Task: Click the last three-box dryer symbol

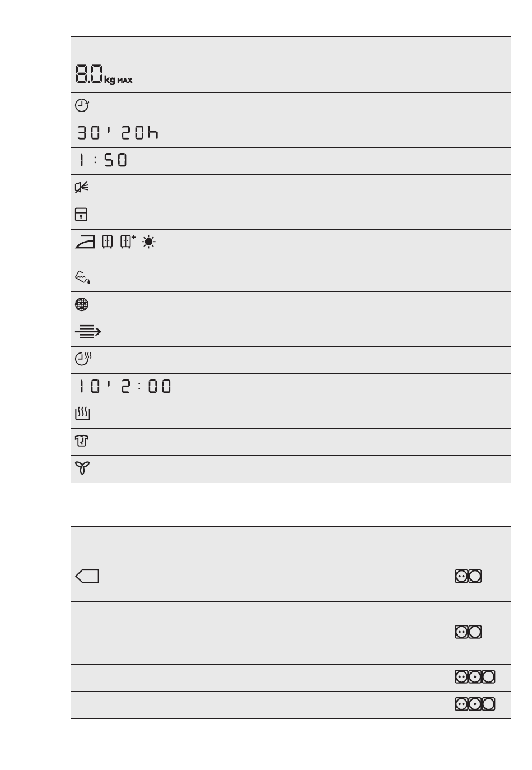Action: pyautogui.click(x=475, y=704)
